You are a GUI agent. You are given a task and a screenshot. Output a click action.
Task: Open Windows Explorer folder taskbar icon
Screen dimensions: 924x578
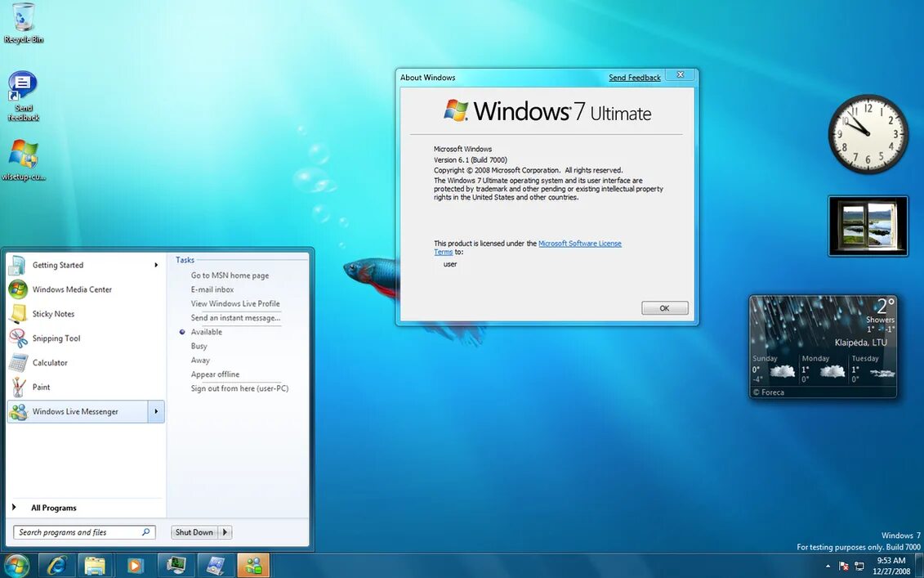(95, 566)
